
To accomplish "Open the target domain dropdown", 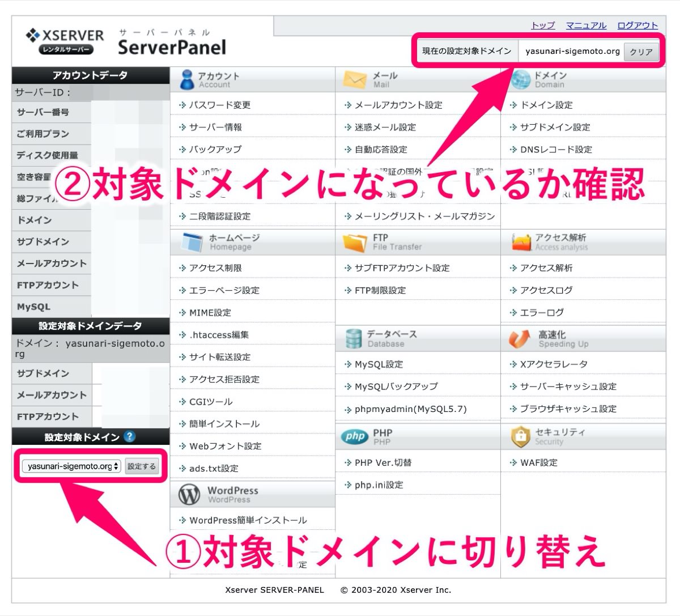I will click(x=71, y=466).
